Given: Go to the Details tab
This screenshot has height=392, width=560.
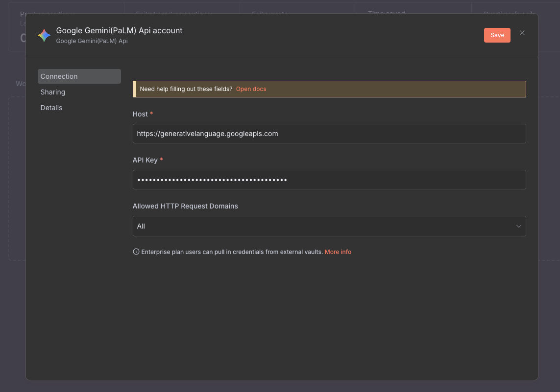Looking at the screenshot, I should [x=51, y=108].
